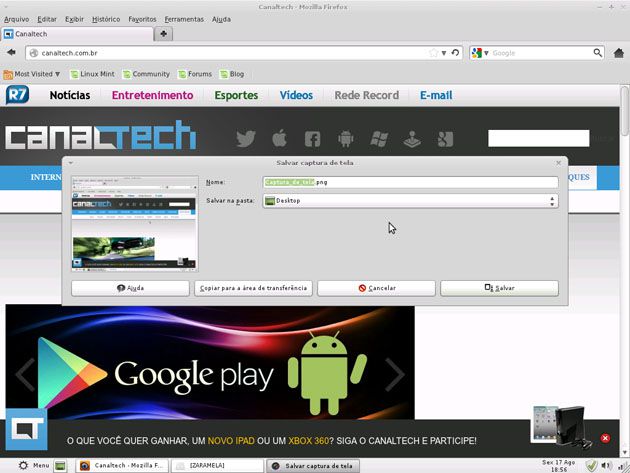Open the Apple icon in Canaltech header
Image resolution: width=630 pixels, height=473 pixels.
pyautogui.click(x=279, y=139)
